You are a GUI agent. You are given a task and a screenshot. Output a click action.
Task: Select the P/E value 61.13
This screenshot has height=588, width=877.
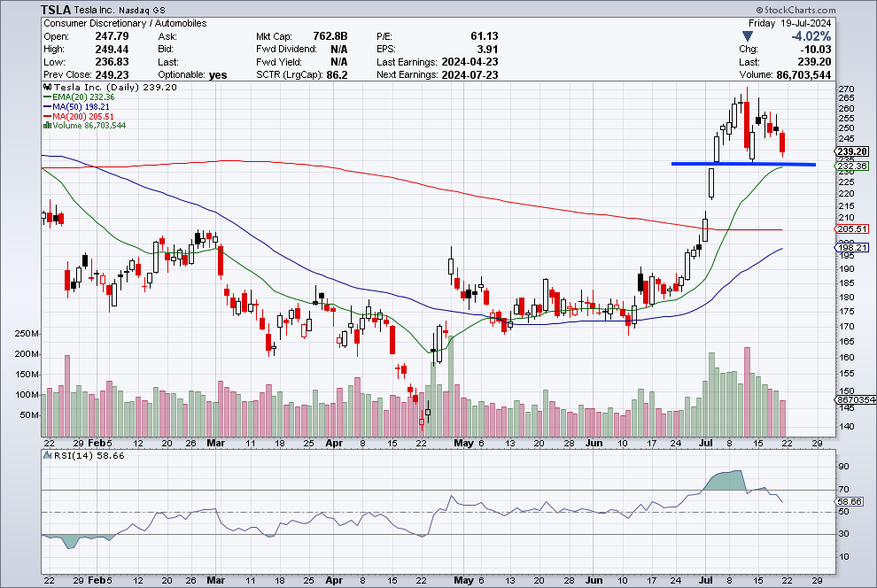pyautogui.click(x=485, y=35)
